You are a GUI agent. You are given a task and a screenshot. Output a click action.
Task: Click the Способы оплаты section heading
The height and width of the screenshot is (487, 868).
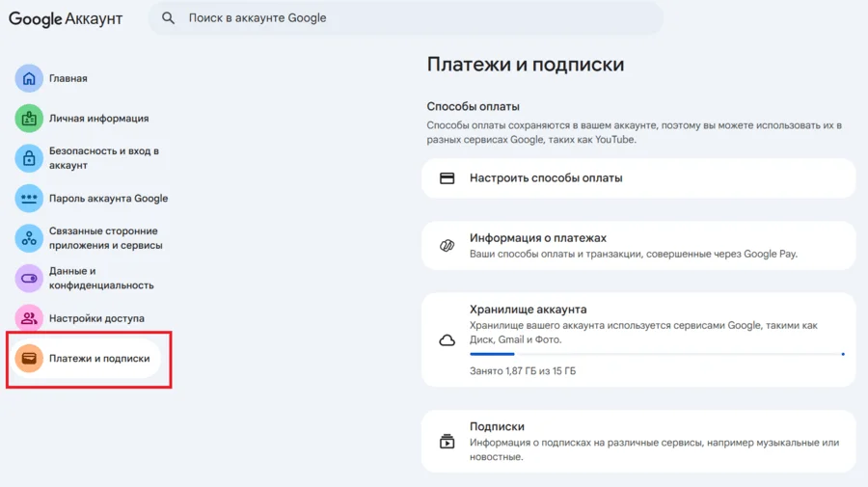pyautogui.click(x=473, y=106)
